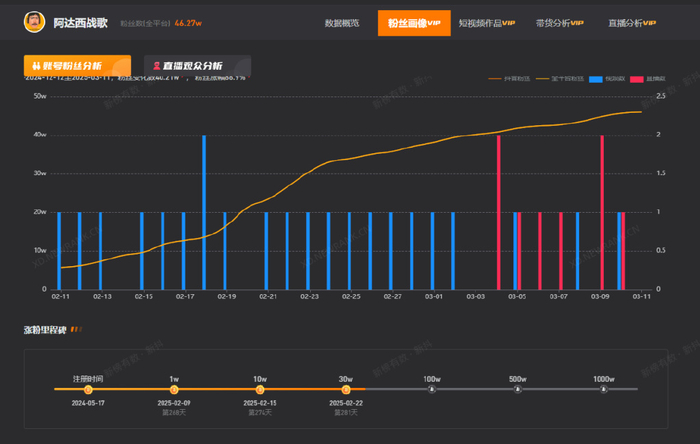Toggle the red livestream count legend

point(647,79)
